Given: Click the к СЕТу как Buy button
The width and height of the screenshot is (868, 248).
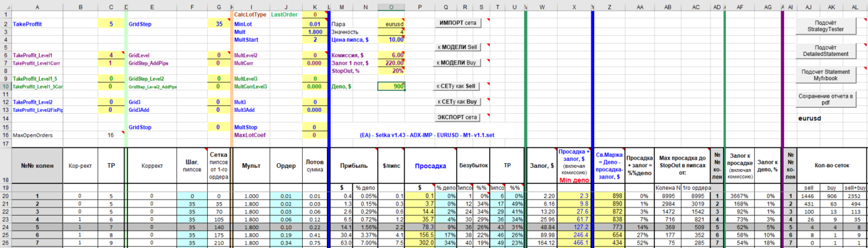Looking at the screenshot, I should click(458, 102).
